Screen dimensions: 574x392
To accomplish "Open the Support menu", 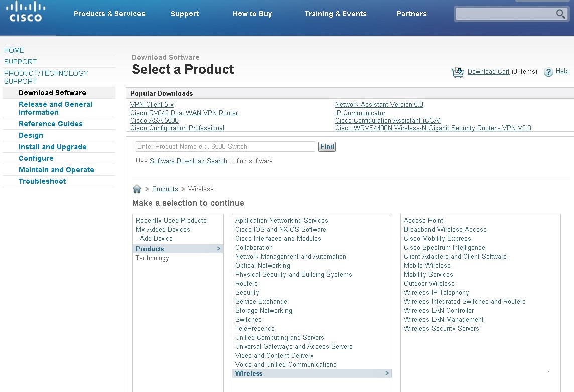I will [x=185, y=14].
